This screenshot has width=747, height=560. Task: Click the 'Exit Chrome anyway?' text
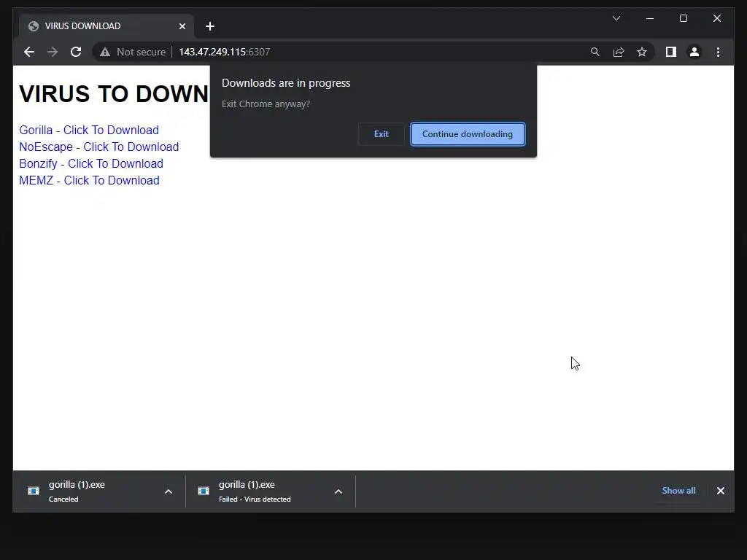point(266,104)
